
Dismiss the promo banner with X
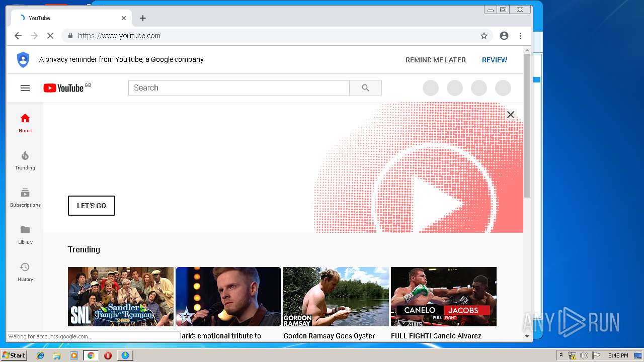pyautogui.click(x=511, y=115)
